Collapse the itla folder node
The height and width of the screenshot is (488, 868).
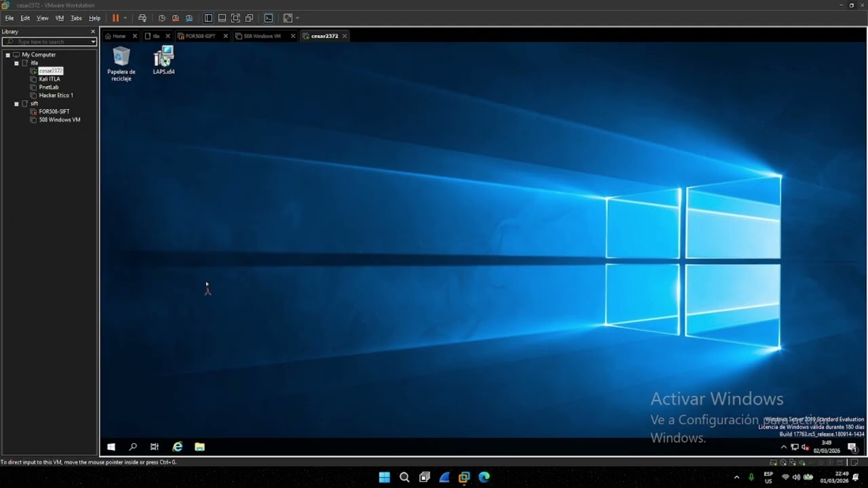(16, 63)
